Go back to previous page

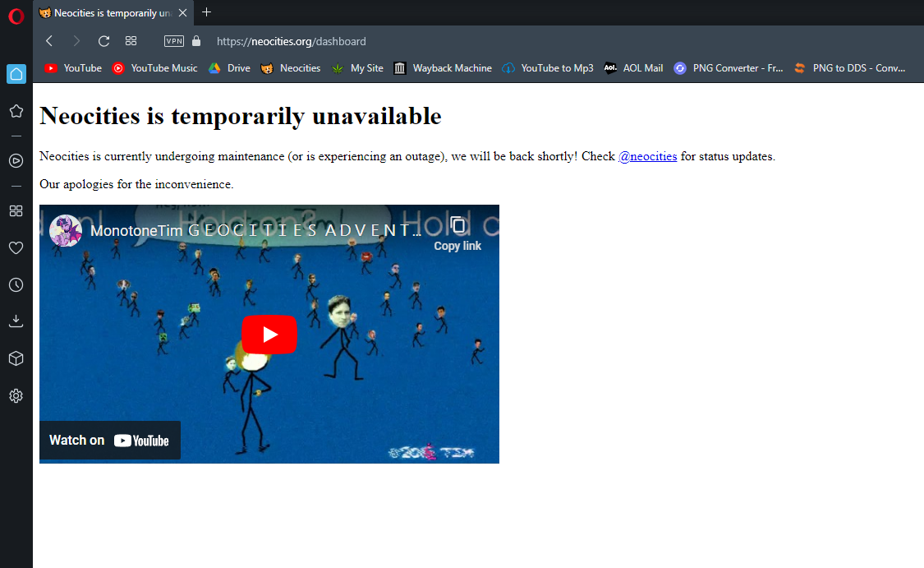[49, 41]
